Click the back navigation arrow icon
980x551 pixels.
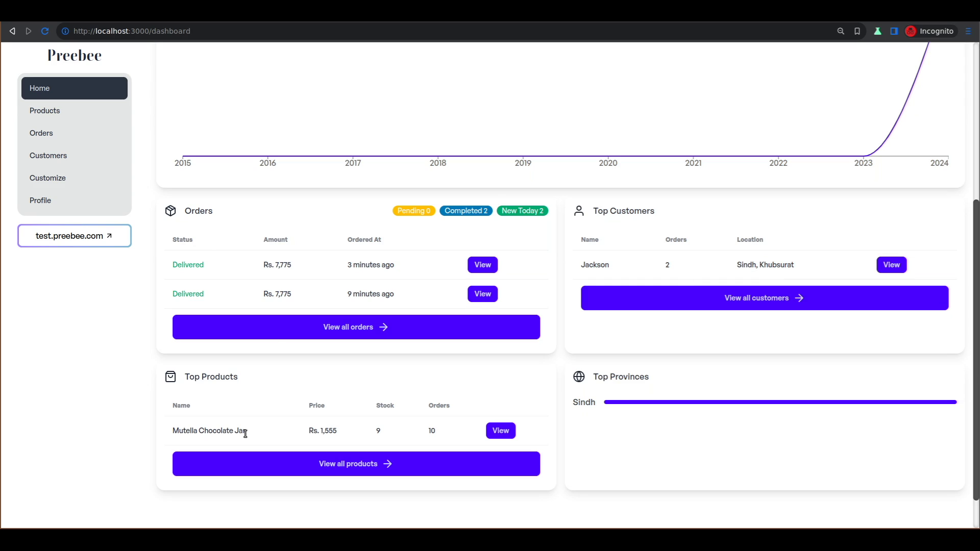click(12, 30)
